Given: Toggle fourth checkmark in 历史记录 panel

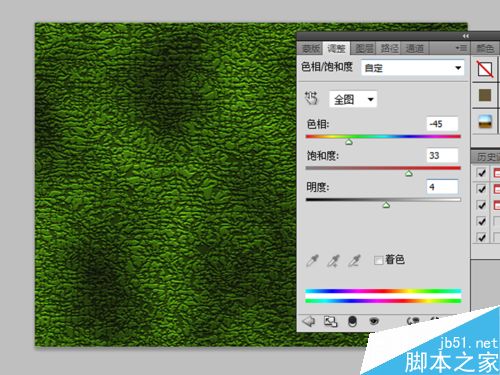Looking at the screenshot, I should click(x=481, y=221).
